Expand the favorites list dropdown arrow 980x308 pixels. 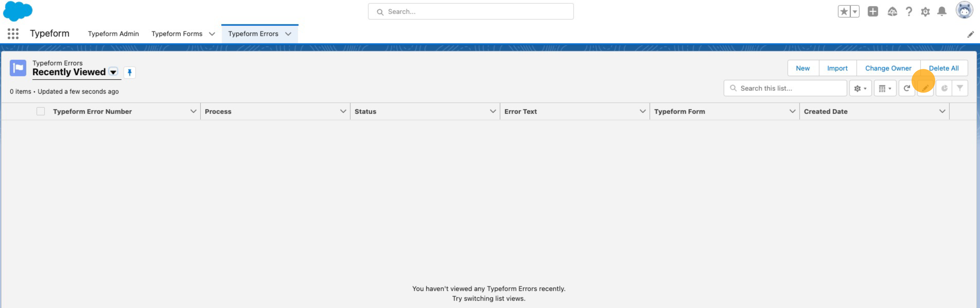tap(854, 11)
